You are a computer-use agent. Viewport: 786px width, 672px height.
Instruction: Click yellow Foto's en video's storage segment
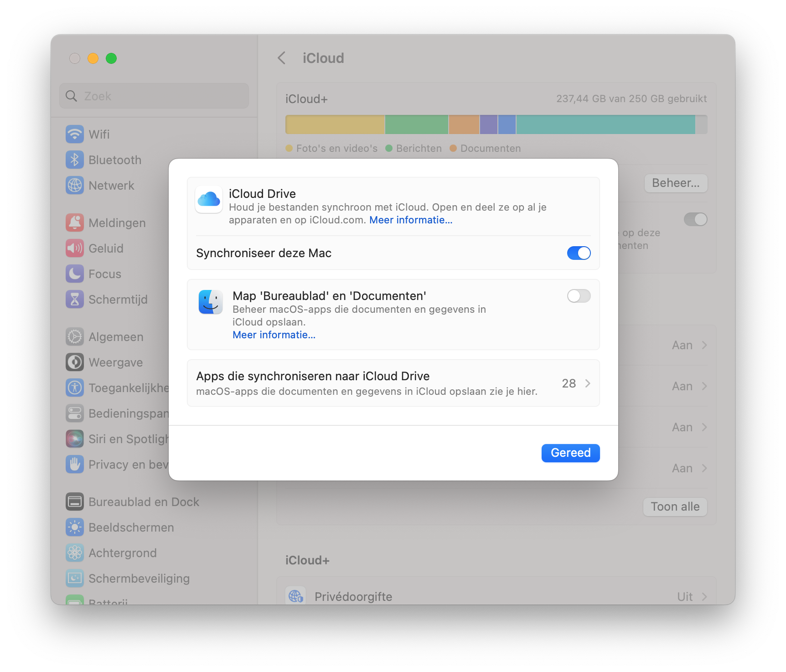[335, 124]
